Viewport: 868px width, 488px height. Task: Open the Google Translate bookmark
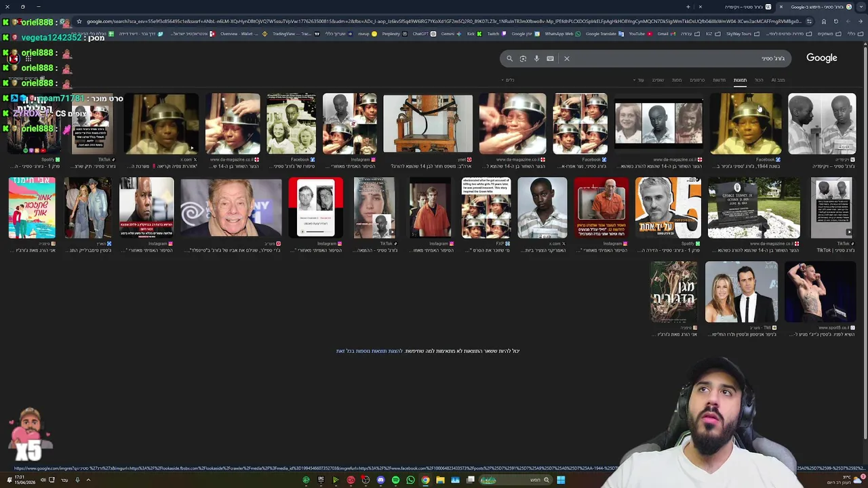pos(605,34)
